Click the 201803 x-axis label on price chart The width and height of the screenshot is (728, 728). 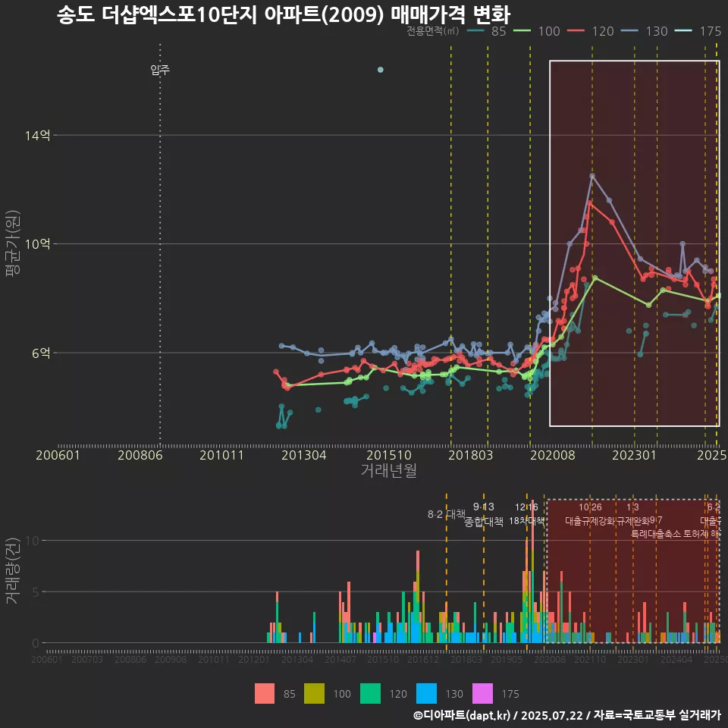point(470,455)
